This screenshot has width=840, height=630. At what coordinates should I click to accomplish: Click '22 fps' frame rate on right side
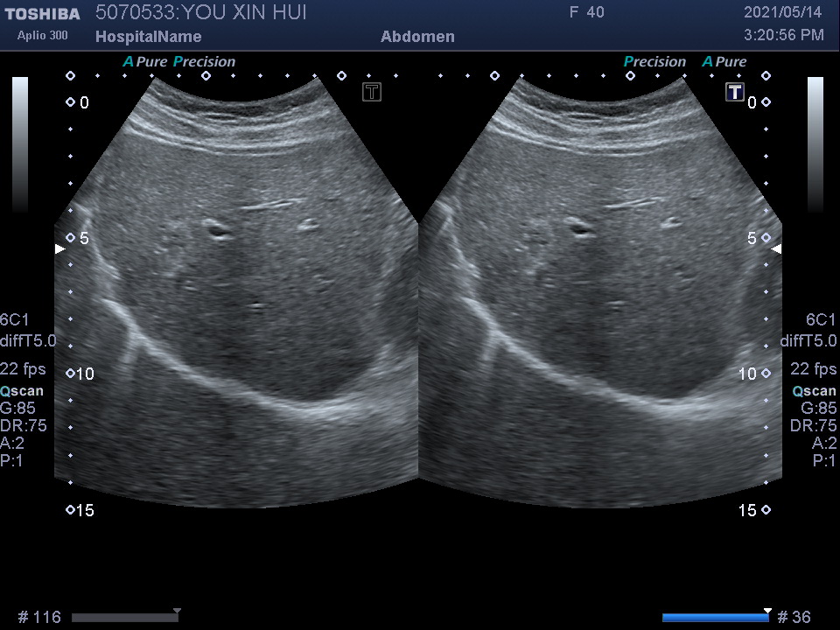click(813, 368)
